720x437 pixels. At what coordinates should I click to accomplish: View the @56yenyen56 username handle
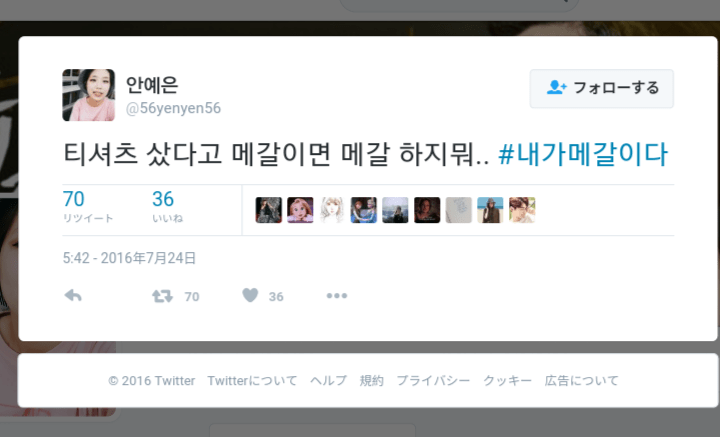click(x=174, y=108)
